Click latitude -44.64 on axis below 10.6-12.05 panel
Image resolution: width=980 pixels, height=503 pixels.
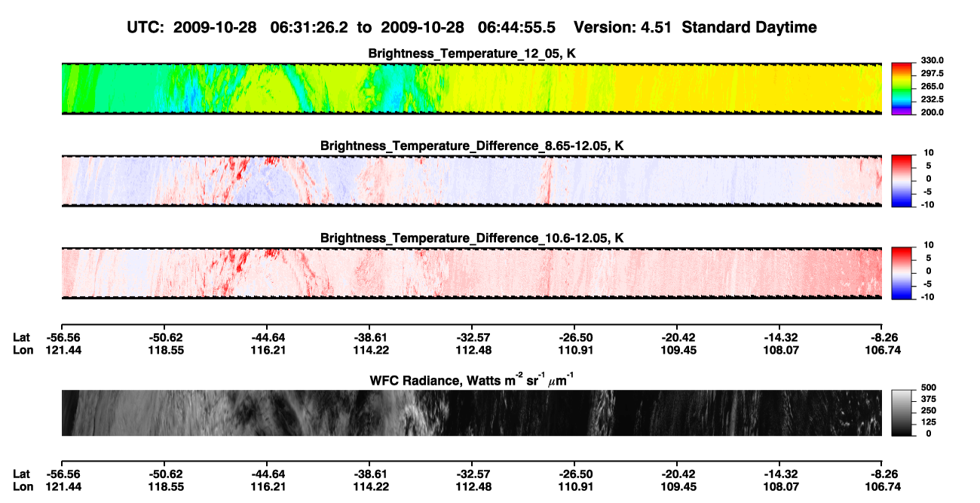266,337
